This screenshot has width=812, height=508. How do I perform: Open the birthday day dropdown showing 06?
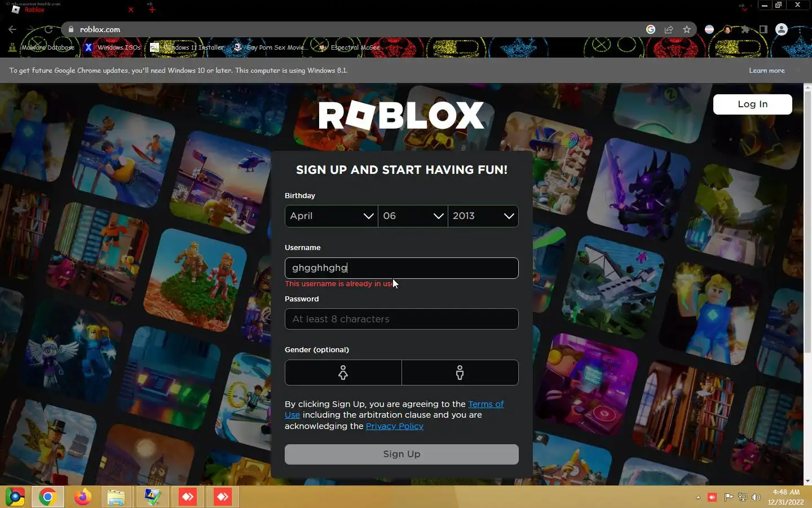(413, 216)
